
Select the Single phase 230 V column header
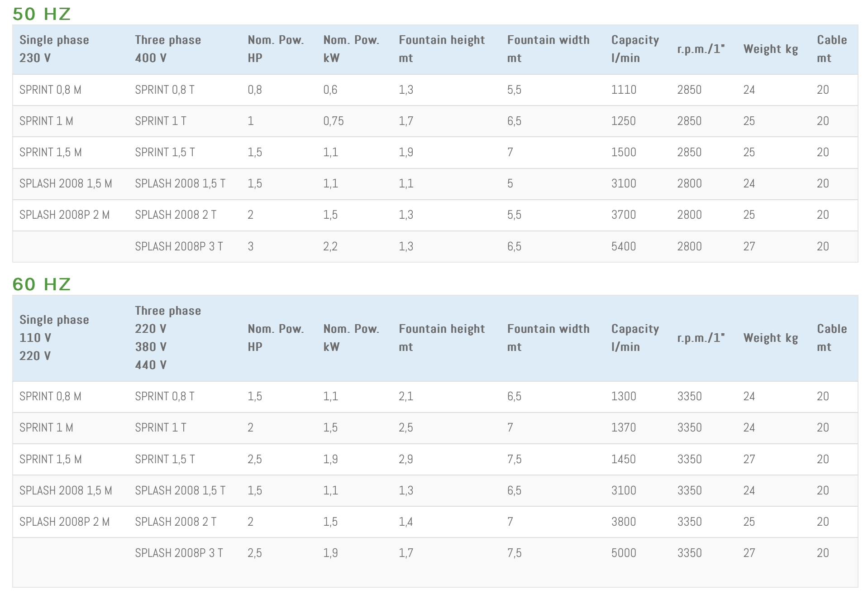[54, 49]
